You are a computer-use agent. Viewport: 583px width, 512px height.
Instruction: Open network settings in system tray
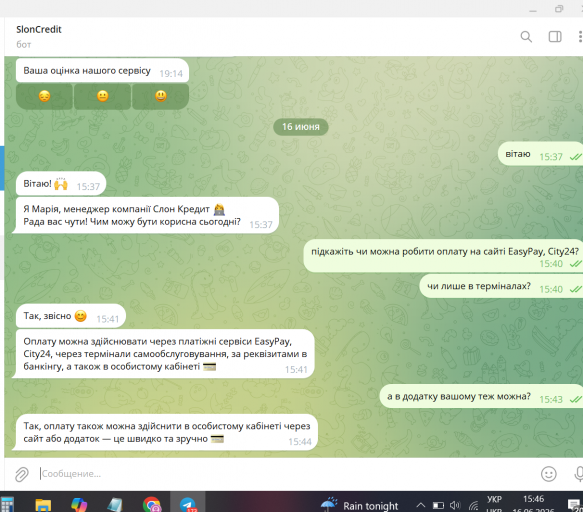[473, 505]
